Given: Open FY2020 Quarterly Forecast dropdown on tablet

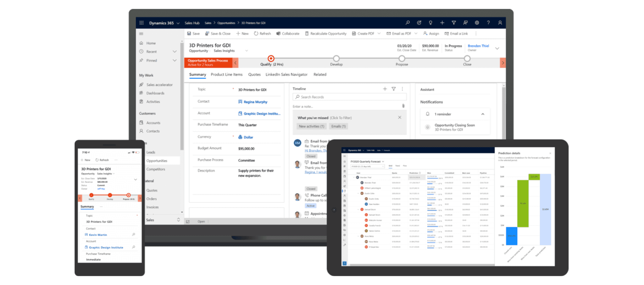Looking at the screenshot, I should (383, 162).
